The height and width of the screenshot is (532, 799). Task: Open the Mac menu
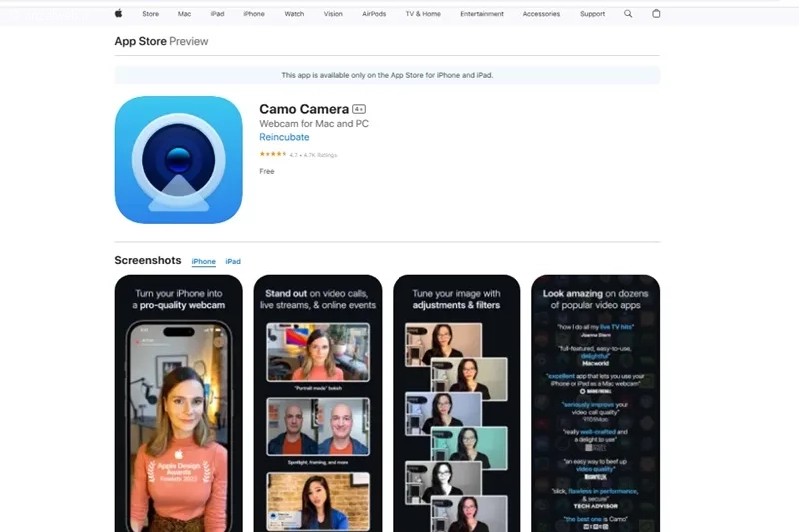pos(184,14)
